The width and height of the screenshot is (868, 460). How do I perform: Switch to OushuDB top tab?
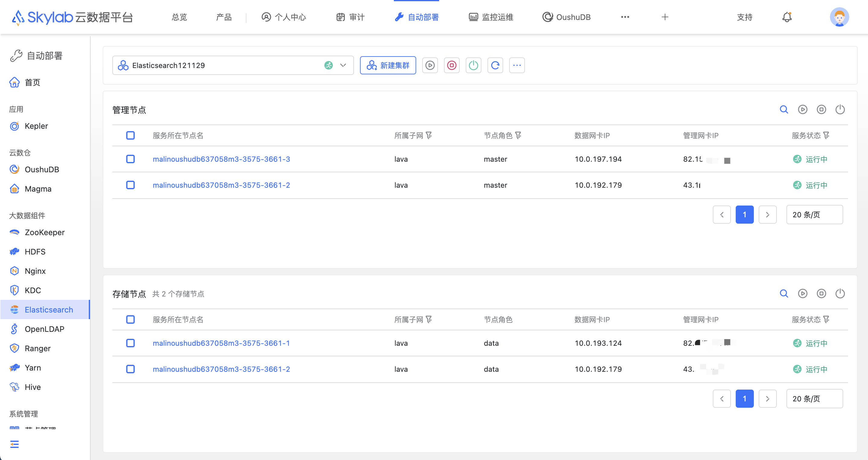point(566,17)
